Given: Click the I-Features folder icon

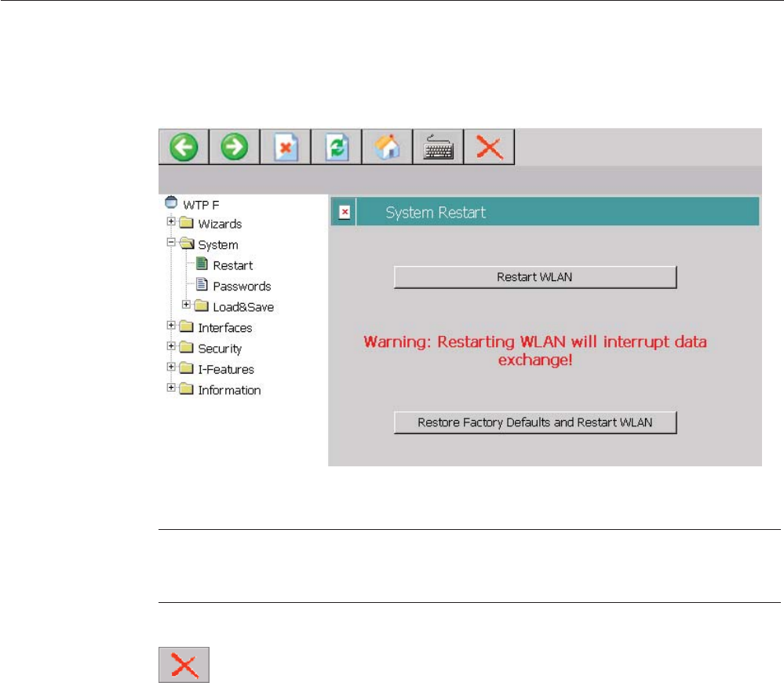Looking at the screenshot, I should [186, 368].
